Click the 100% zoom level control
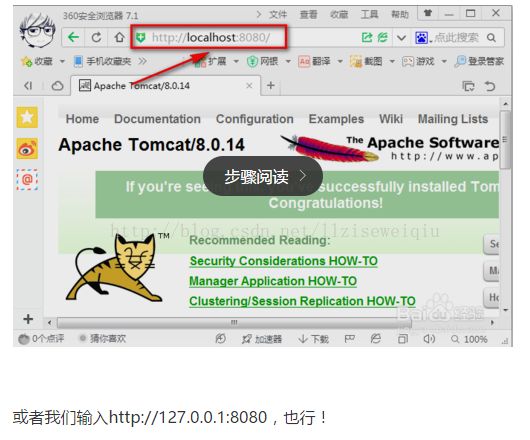Screen dimensions: 530x440 point(469,339)
